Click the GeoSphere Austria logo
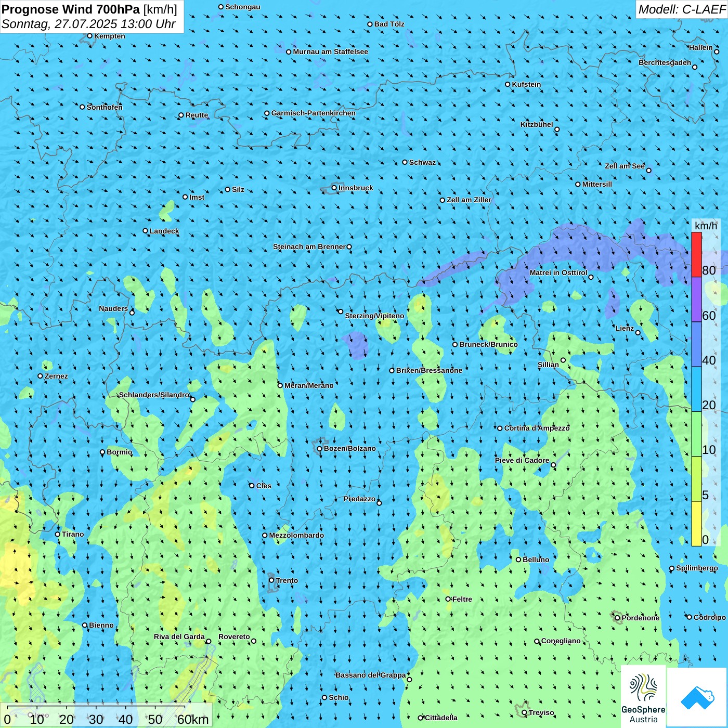Image resolution: width=728 pixels, height=728 pixels. 643,697
